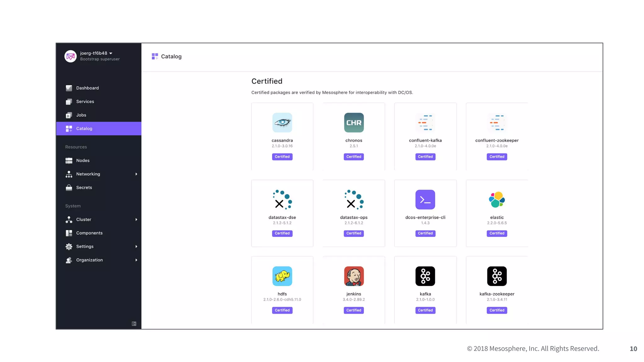Viewport: 644px width, 362px height.
Task: Select the dcos-enterprise-cli terminal icon
Action: 425,200
